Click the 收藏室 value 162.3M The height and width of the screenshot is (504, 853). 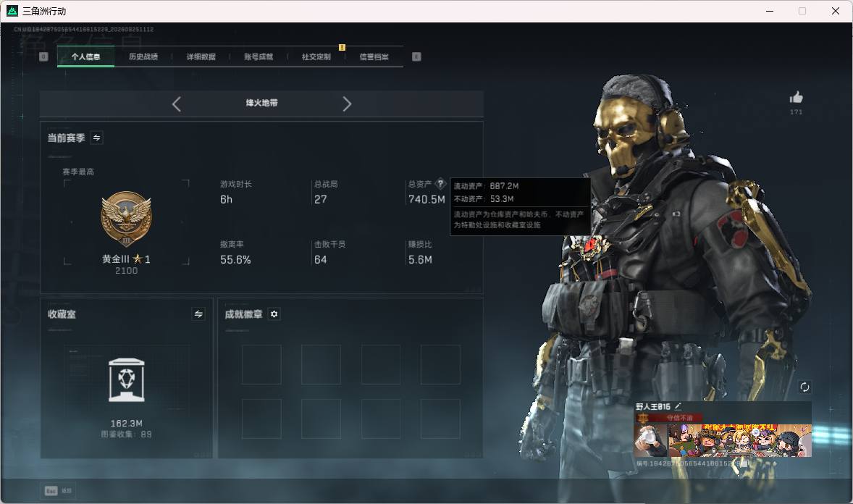click(x=127, y=424)
